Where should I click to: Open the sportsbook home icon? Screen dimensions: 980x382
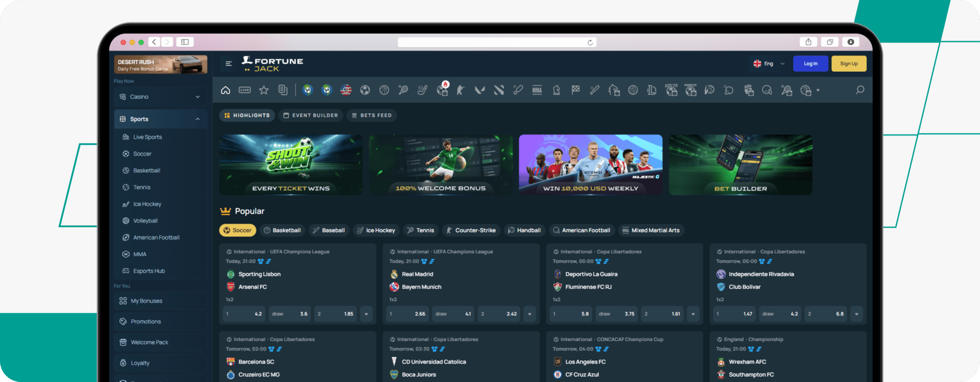(225, 90)
